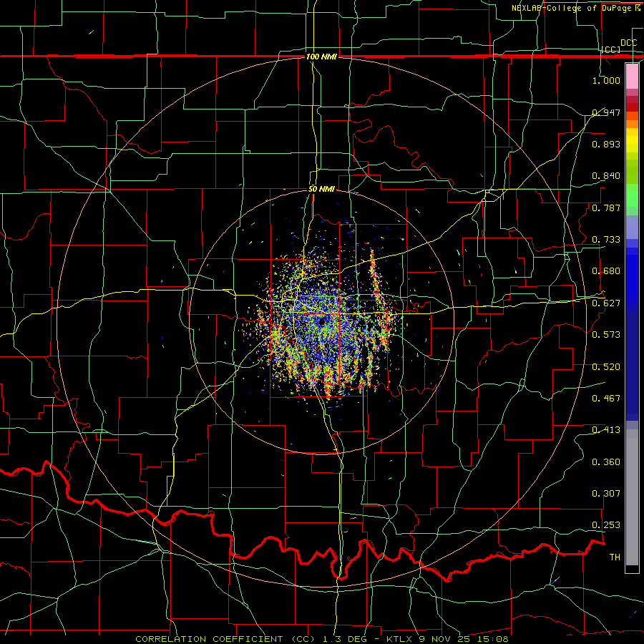Click the 0.467 scale value
Screen dimensions: 644x644
point(606,398)
